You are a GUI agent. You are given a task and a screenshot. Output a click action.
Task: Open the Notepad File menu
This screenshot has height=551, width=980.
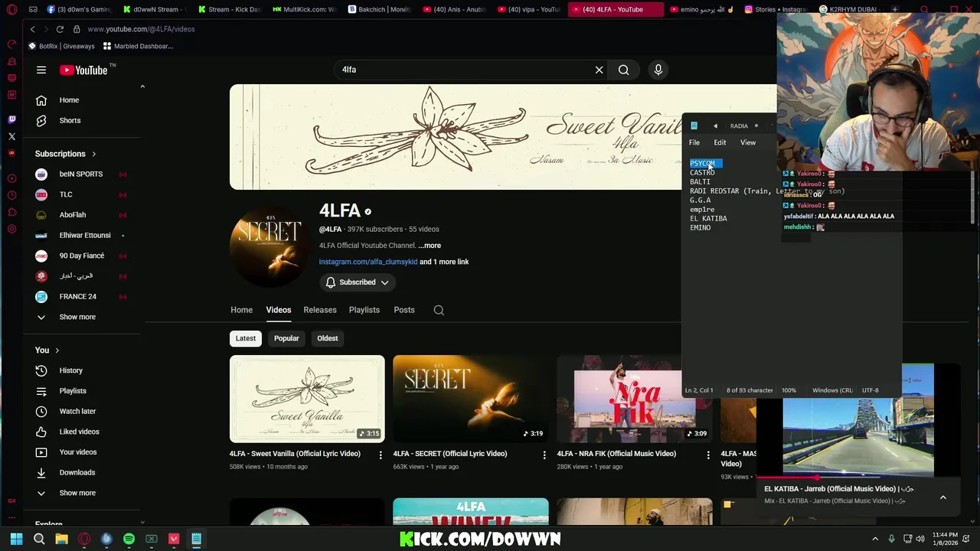pos(694,142)
